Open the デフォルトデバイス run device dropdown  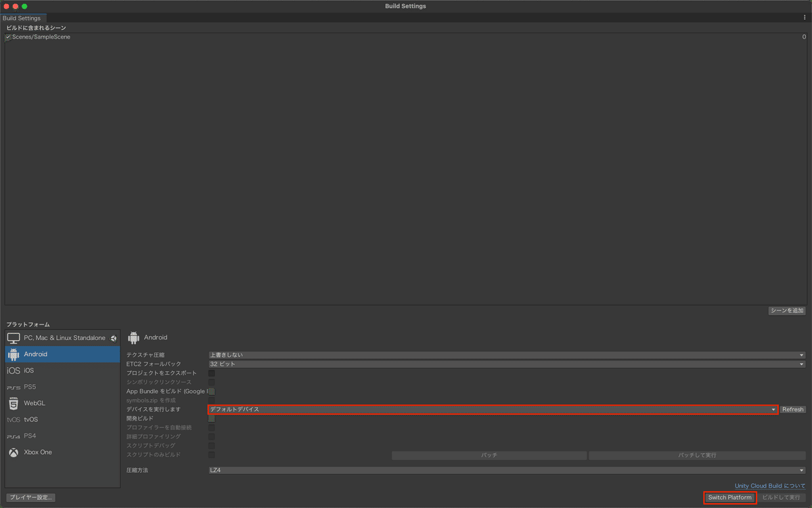pos(493,409)
